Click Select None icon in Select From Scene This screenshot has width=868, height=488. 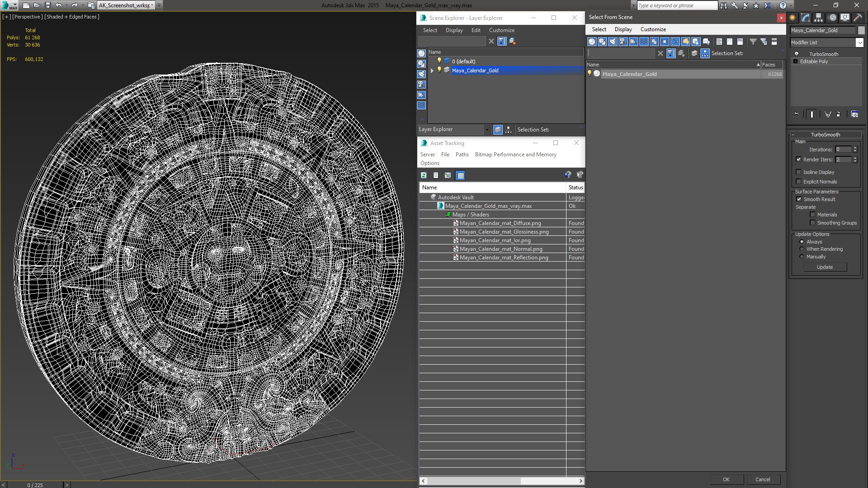(x=730, y=42)
